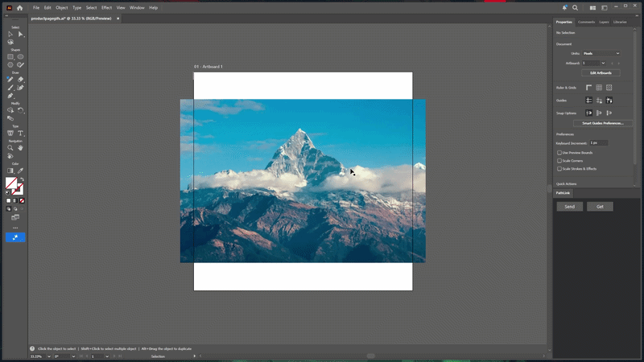Image resolution: width=644 pixels, height=362 pixels.
Task: Open the Effect menu
Action: coord(106,8)
